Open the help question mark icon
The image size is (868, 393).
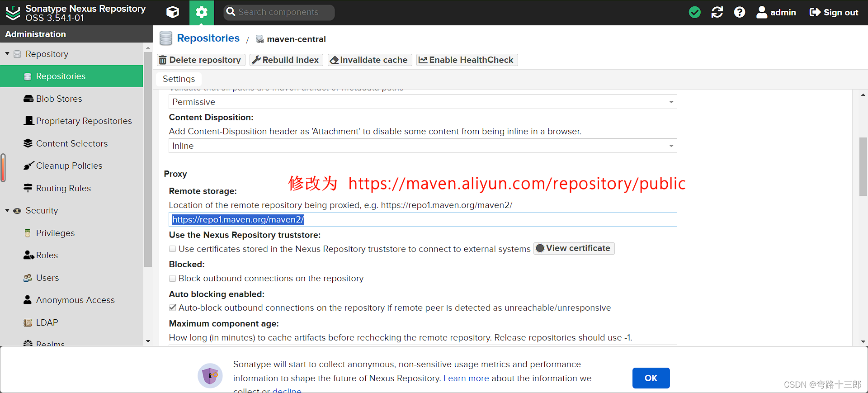[740, 12]
